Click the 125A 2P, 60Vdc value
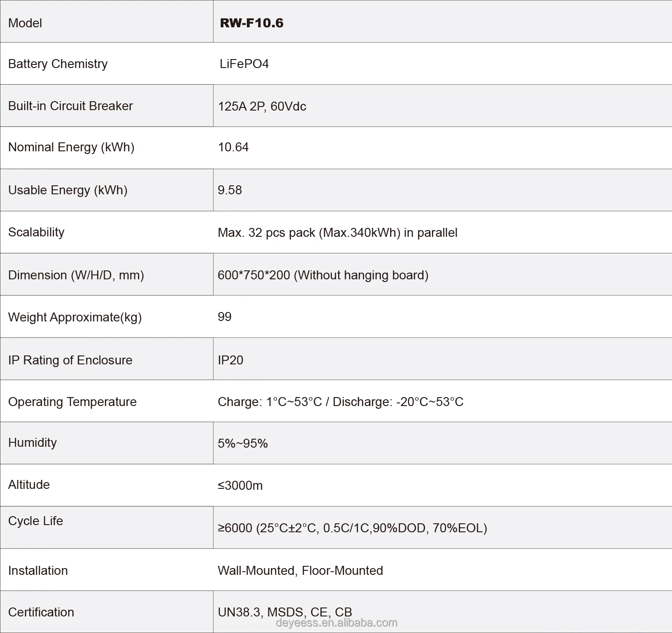The height and width of the screenshot is (633, 672). pos(262,107)
